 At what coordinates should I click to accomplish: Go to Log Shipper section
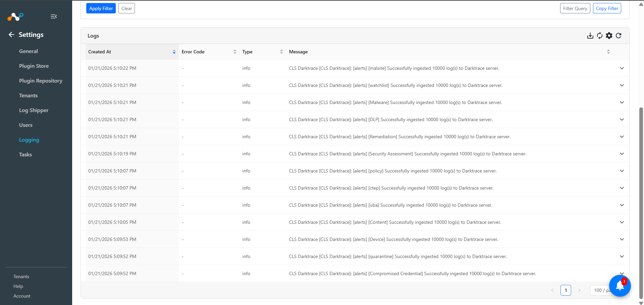pyautogui.click(x=34, y=110)
